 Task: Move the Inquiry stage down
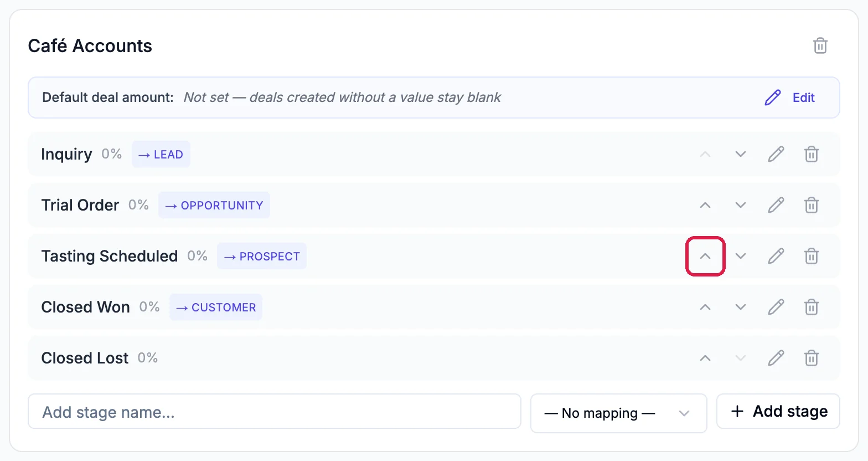(741, 154)
